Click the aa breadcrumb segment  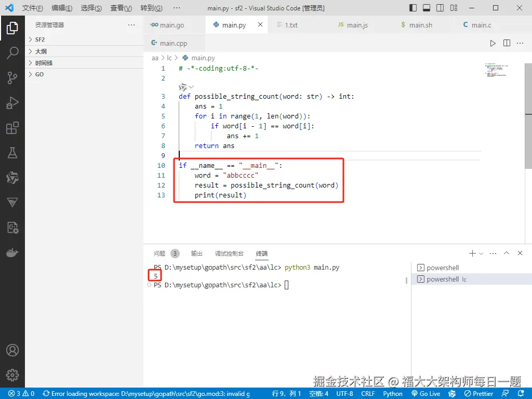pyautogui.click(x=155, y=58)
